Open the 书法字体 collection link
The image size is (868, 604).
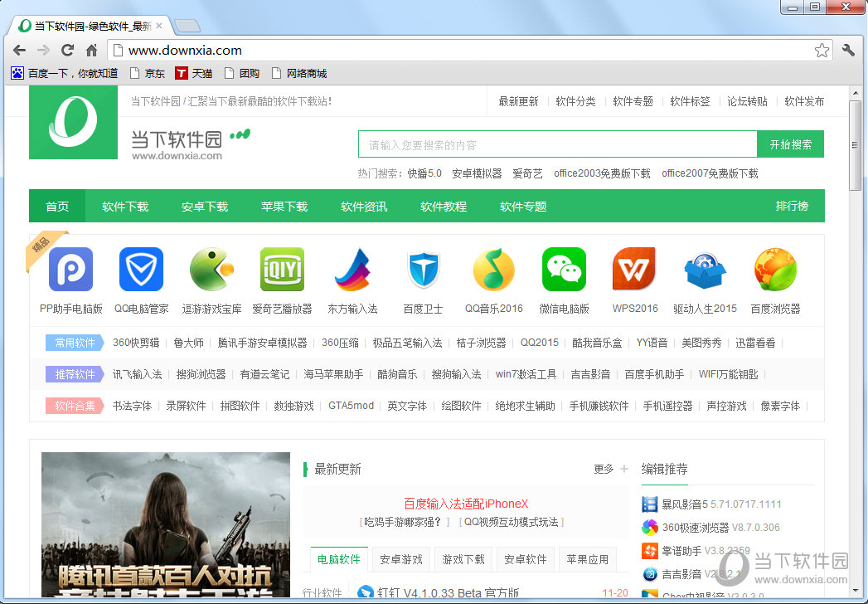[x=133, y=407]
